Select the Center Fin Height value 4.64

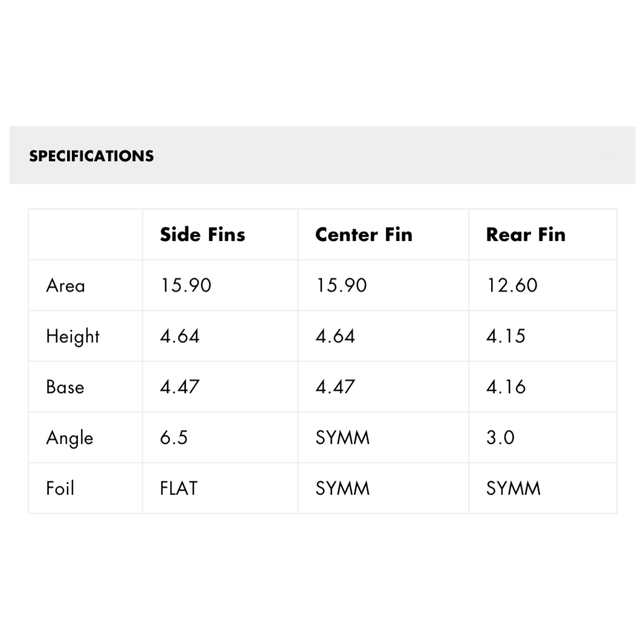point(335,336)
